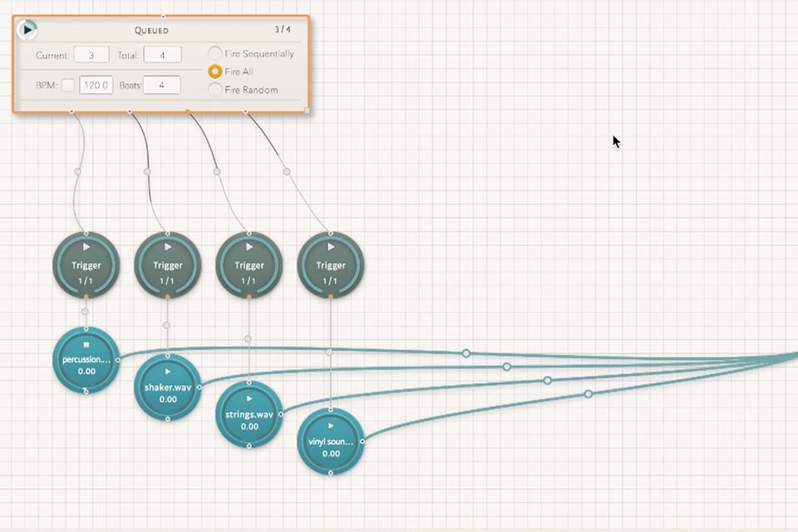Focus the BPM tempo field showing 120
The height and width of the screenshot is (532, 798).
[x=96, y=85]
